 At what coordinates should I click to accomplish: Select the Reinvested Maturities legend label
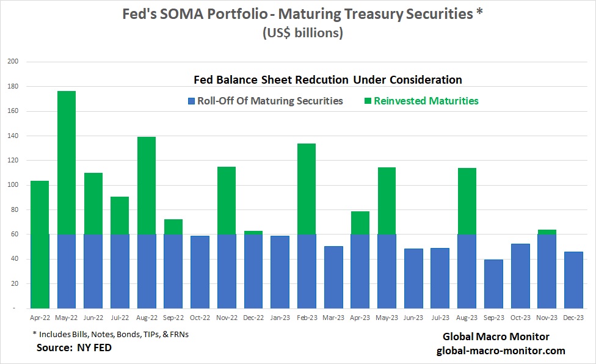pyautogui.click(x=426, y=101)
